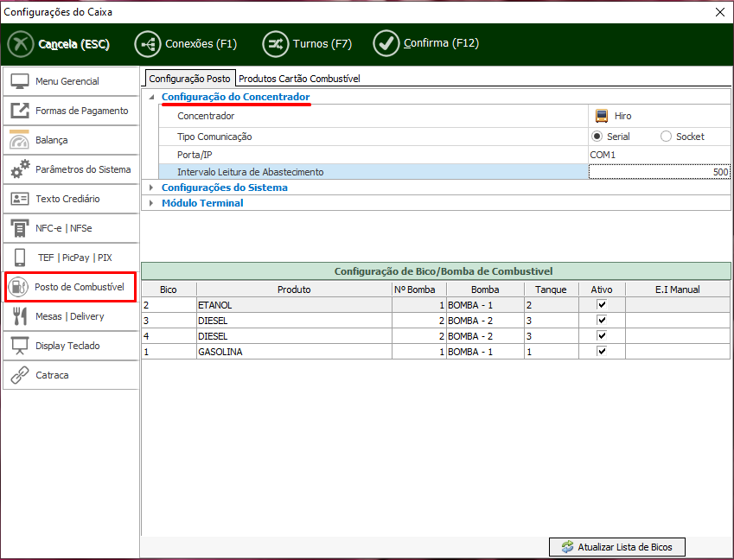The image size is (734, 560).
Task: Click Atualizar Lista de Bicos button
Action: [x=617, y=547]
